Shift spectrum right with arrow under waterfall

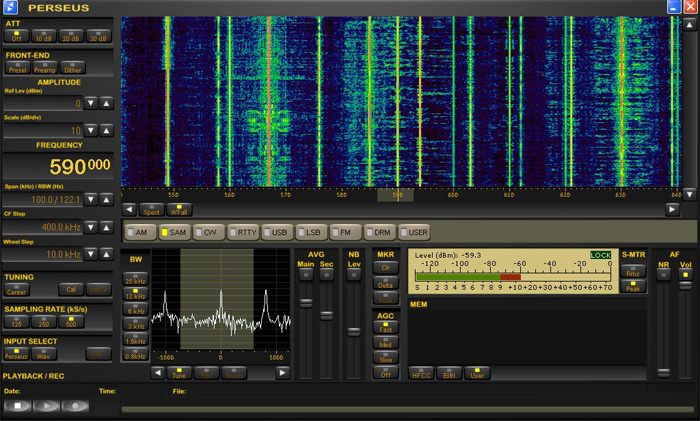(x=672, y=209)
